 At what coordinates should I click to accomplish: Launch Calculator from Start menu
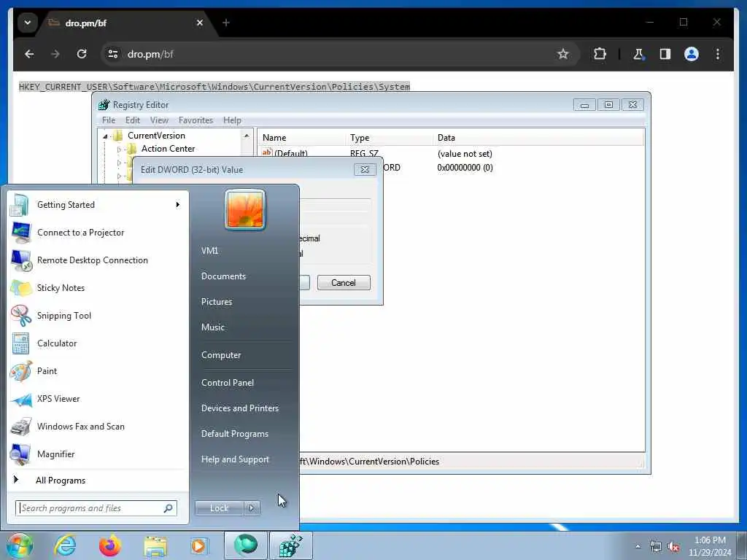click(97, 343)
